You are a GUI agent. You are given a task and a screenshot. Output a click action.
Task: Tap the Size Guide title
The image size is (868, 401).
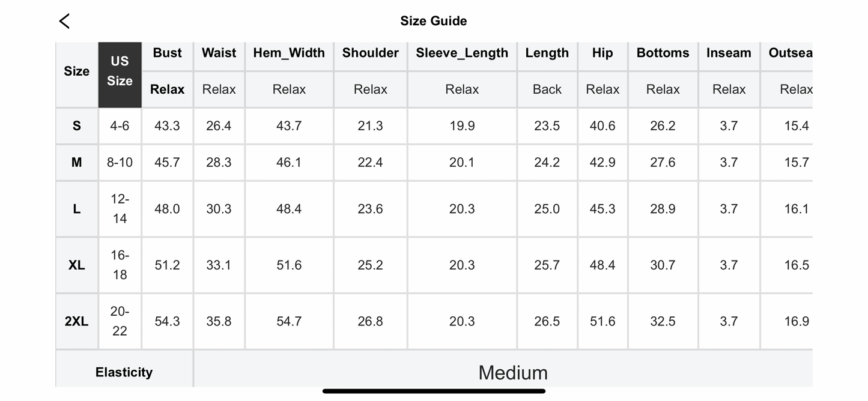click(x=434, y=21)
